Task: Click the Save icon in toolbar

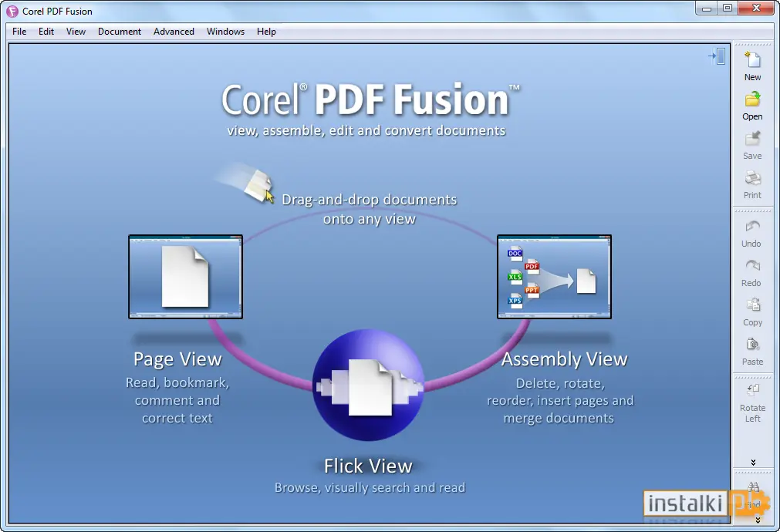Action: click(752, 138)
